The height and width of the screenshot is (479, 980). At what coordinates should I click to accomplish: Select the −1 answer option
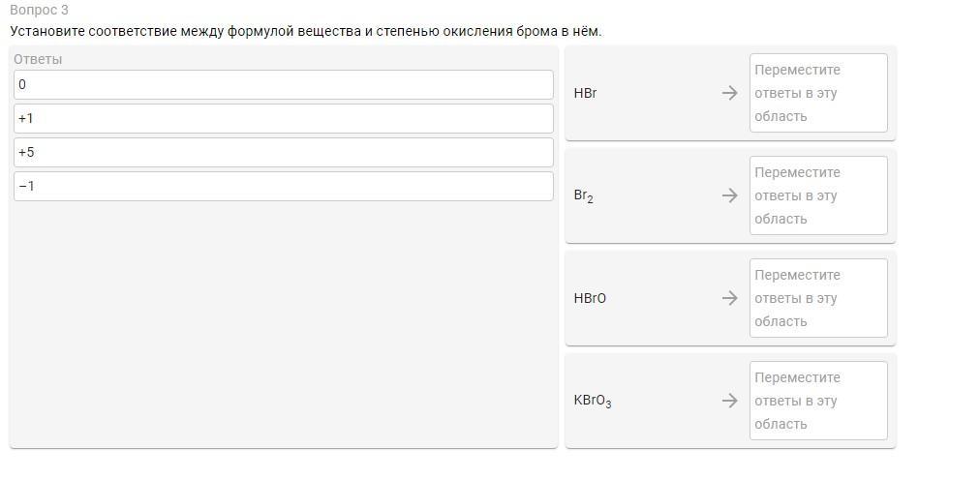(x=283, y=186)
